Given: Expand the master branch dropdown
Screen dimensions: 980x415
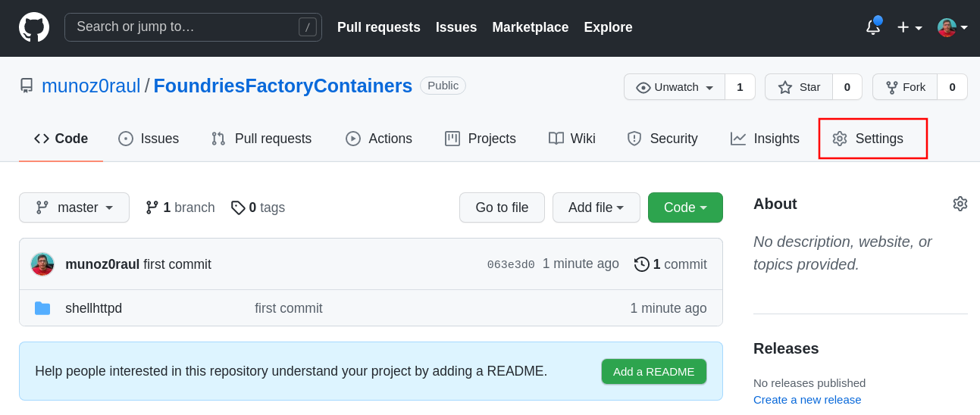Looking at the screenshot, I should [x=74, y=207].
